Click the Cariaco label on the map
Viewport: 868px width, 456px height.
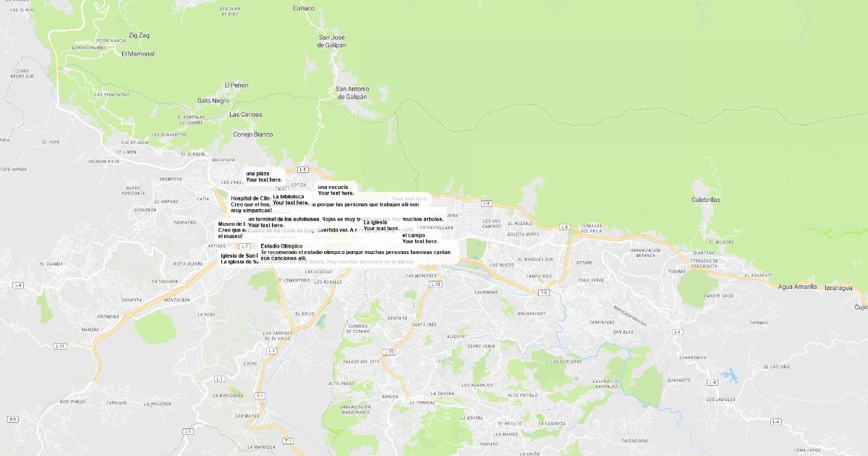(x=304, y=9)
